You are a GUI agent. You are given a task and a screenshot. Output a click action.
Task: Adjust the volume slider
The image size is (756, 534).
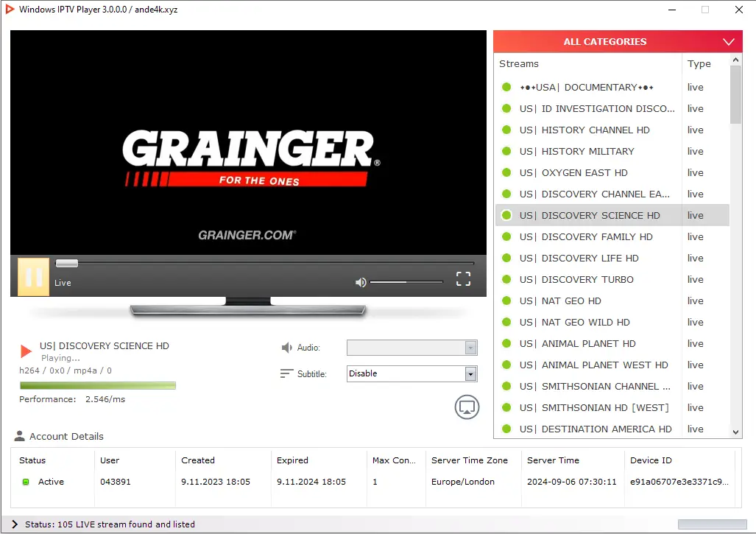click(406, 282)
